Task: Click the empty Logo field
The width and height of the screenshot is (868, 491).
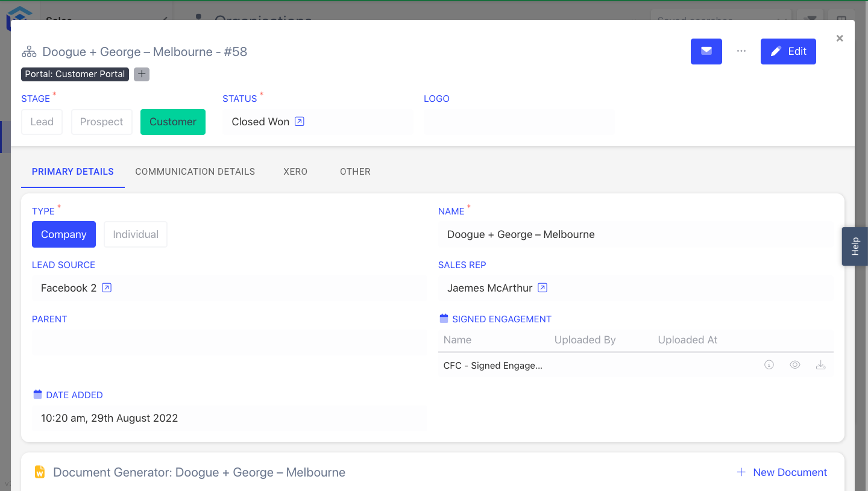Action: coord(519,122)
